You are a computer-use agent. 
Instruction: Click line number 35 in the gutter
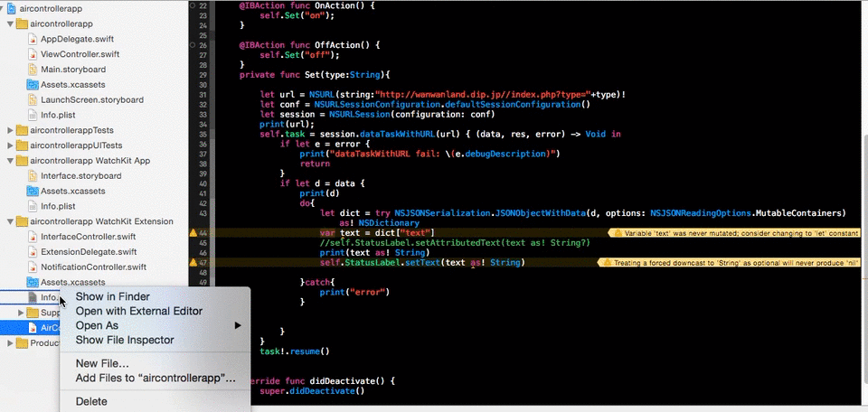pyautogui.click(x=203, y=135)
